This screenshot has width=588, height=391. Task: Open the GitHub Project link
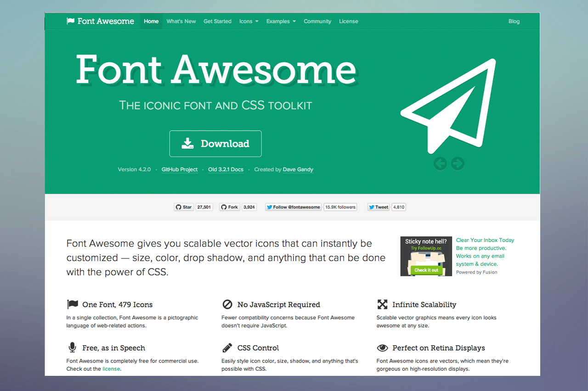(x=180, y=169)
